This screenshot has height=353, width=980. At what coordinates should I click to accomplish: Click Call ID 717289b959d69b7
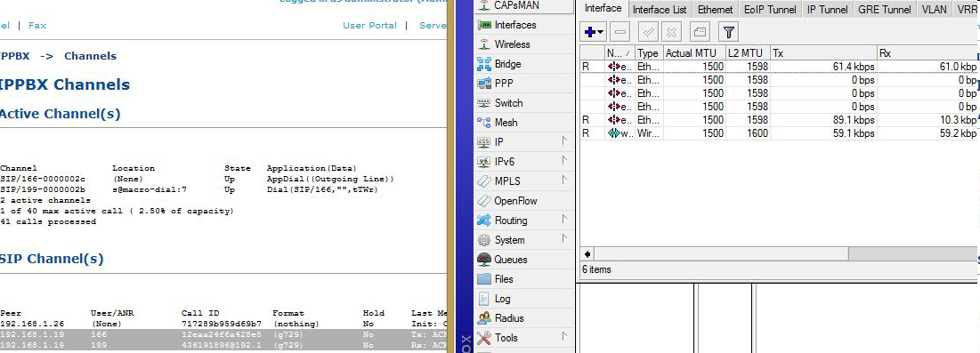coord(222,325)
